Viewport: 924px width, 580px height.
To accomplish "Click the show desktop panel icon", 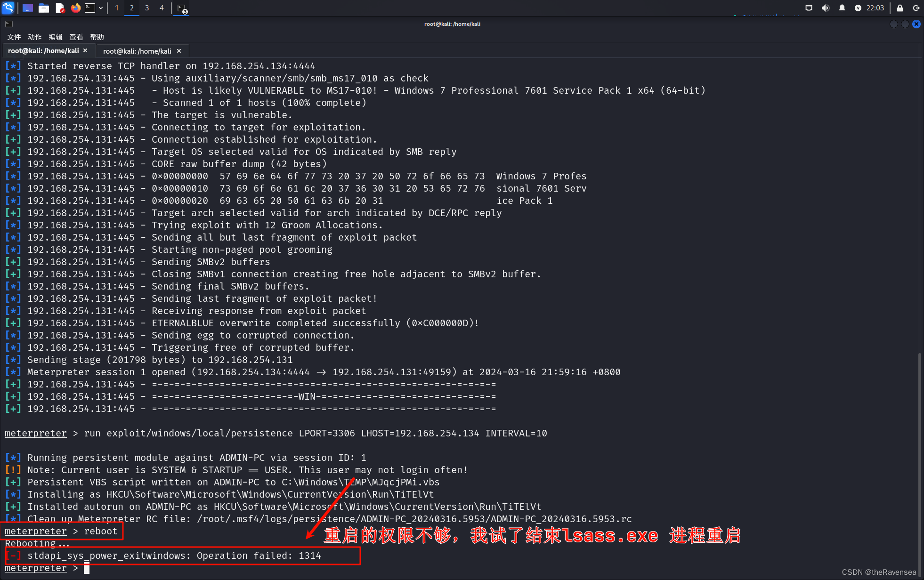I will (27, 8).
